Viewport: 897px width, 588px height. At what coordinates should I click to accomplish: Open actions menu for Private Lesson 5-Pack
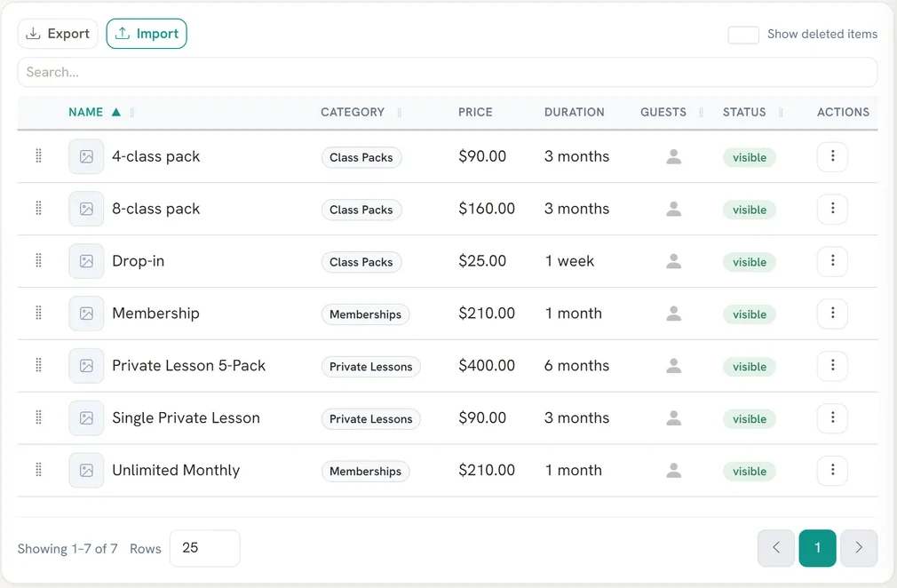click(832, 365)
